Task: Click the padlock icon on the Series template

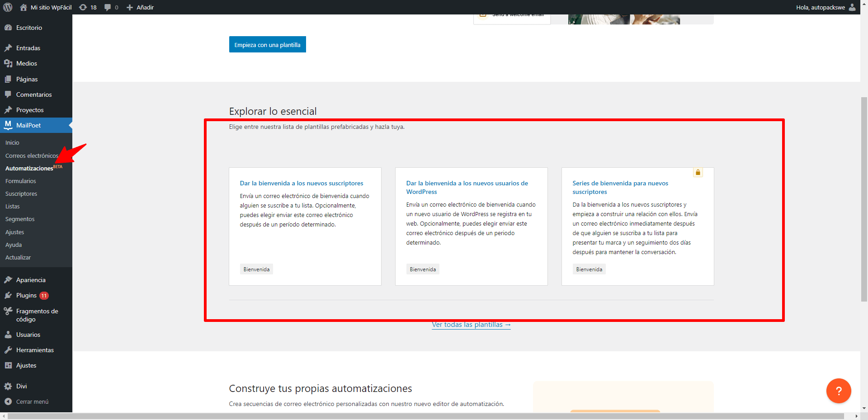Action: tap(698, 172)
